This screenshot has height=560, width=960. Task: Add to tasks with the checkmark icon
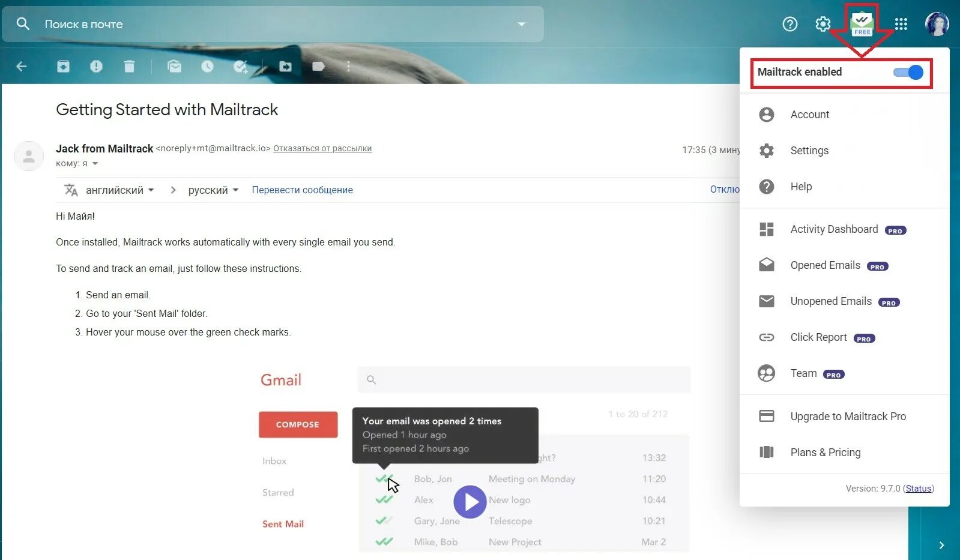(x=241, y=66)
